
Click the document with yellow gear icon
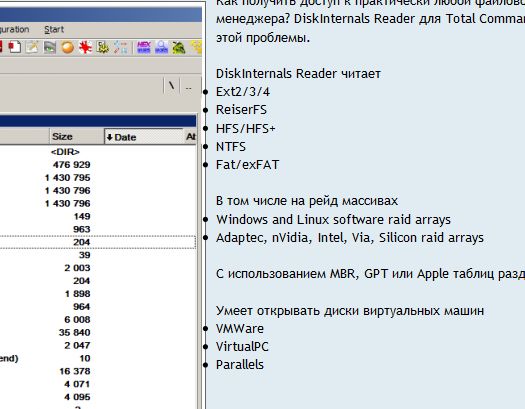click(x=103, y=47)
